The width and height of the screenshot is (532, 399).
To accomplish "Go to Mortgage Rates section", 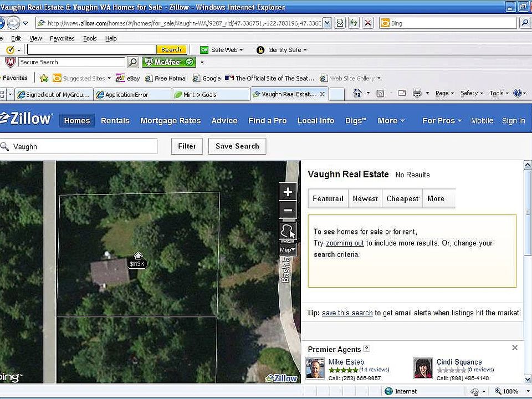I will [x=171, y=121].
